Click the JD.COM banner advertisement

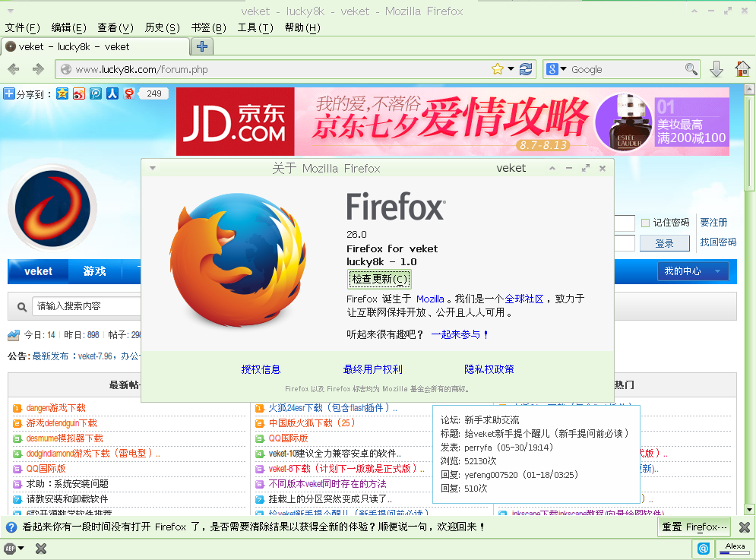point(452,122)
